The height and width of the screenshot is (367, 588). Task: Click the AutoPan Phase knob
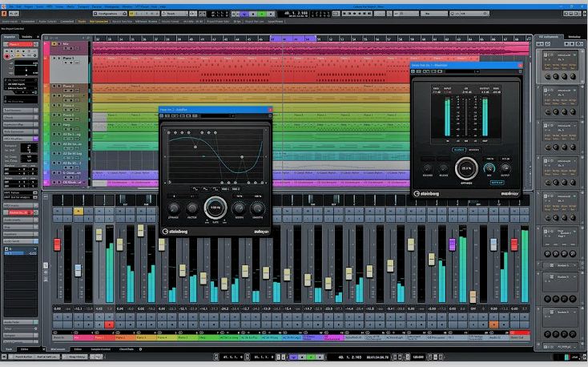(174, 208)
